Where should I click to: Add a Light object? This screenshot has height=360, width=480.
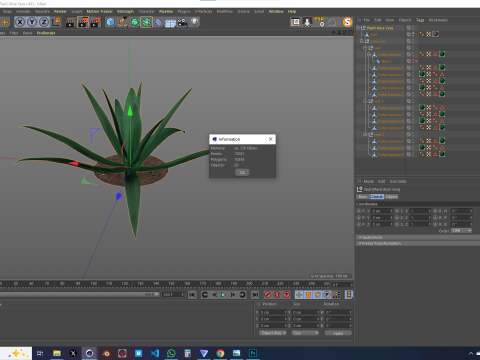(194, 22)
